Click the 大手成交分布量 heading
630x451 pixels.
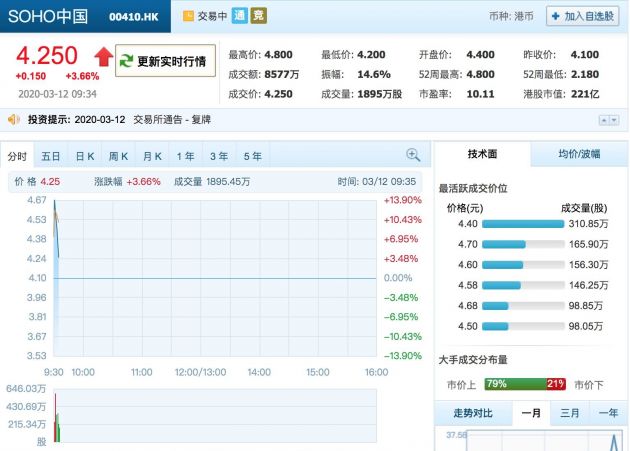[473, 359]
